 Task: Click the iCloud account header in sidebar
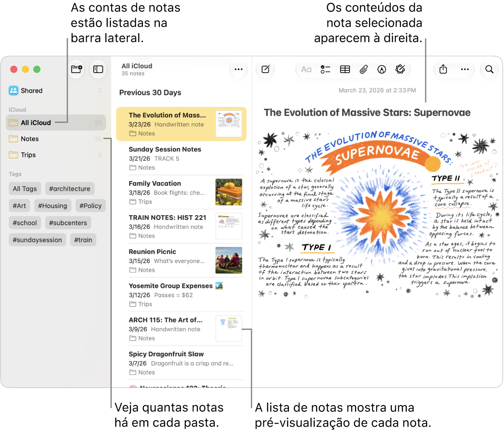(17, 110)
